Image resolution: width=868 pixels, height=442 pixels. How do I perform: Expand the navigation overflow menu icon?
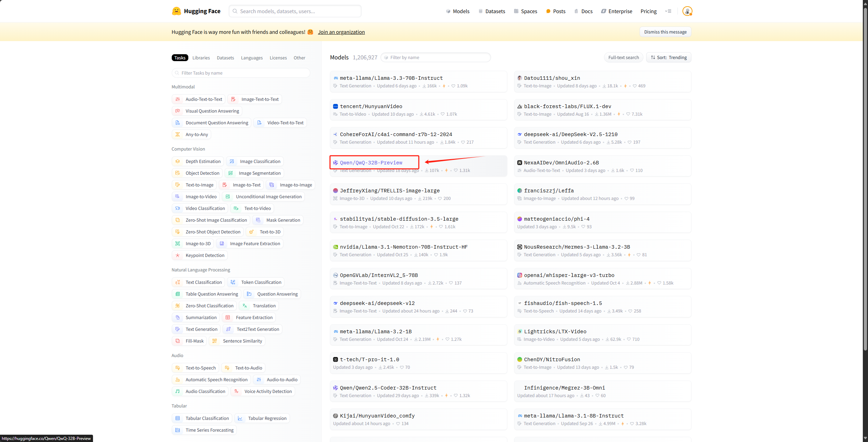pos(668,11)
